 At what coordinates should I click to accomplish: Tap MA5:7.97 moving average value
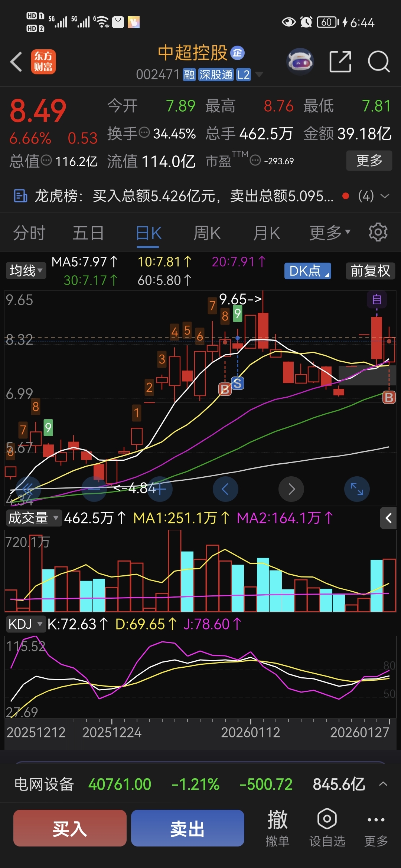pyautogui.click(x=85, y=262)
